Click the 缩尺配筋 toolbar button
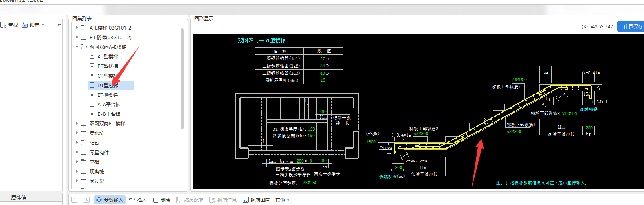Screen dimensions: 644x205 (190, 200)
